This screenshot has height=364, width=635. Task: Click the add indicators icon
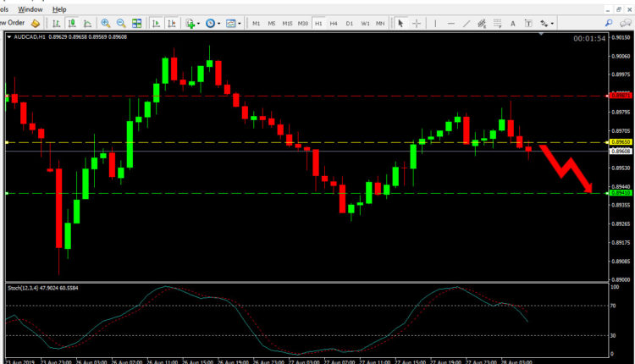coord(190,24)
